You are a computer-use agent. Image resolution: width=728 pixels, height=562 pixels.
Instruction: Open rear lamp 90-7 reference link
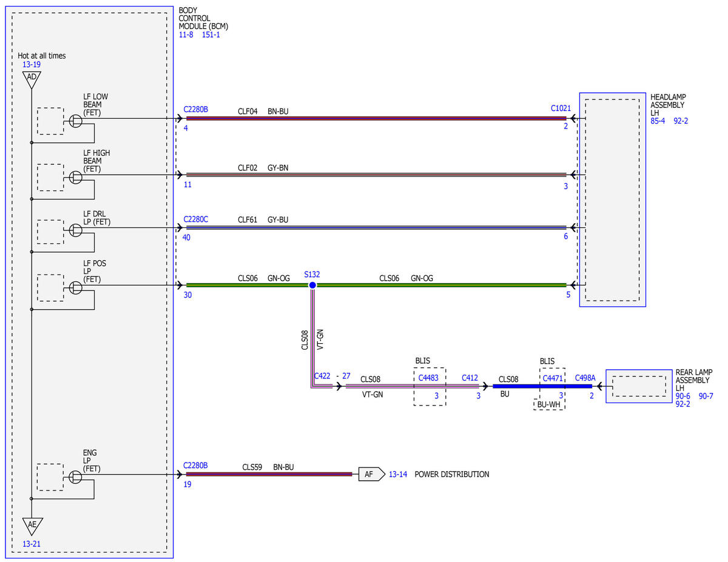[x=706, y=396]
